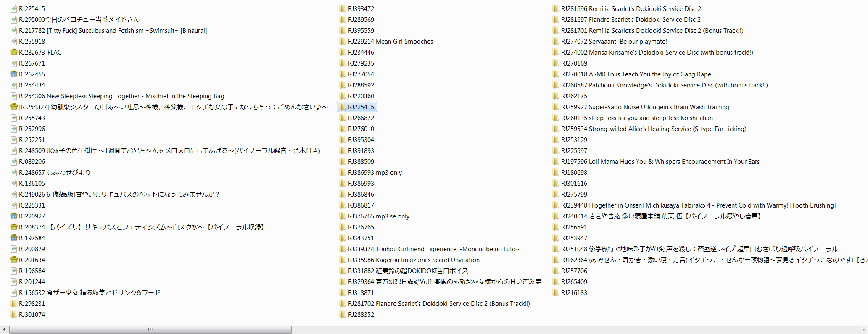Select the RJ298231 folder icon
The width and height of the screenshot is (868, 334).
[13, 304]
